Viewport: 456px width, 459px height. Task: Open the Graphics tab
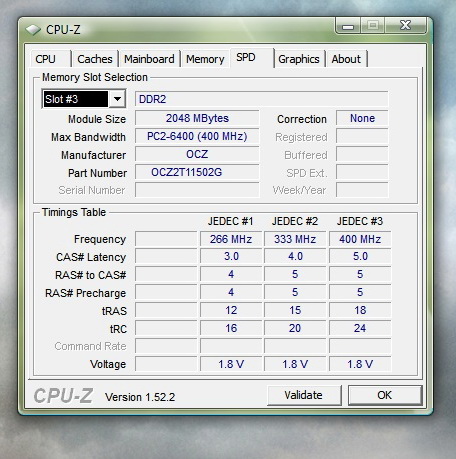pyautogui.click(x=299, y=59)
